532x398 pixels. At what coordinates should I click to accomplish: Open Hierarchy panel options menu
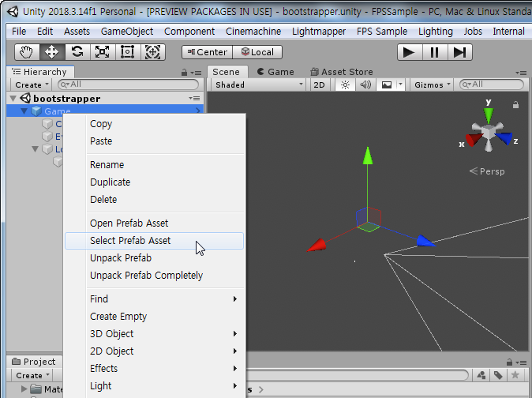point(196,73)
